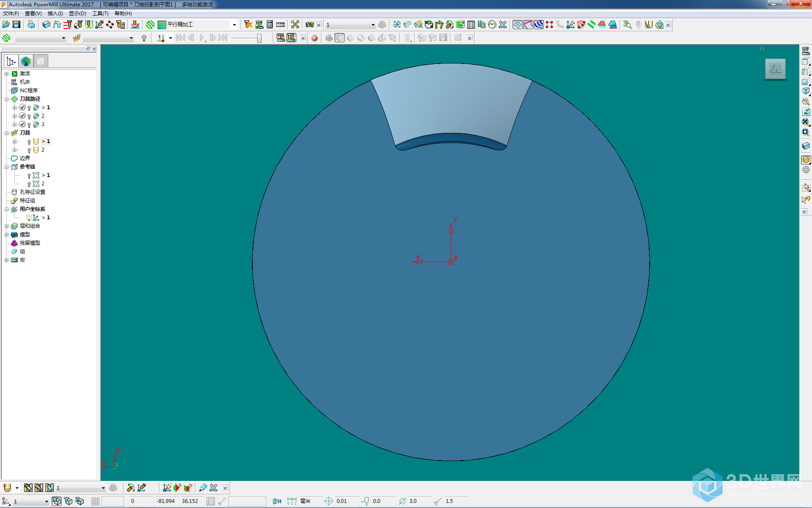The width and height of the screenshot is (812, 508).
Task: Toggle lit bulb for workplane 1
Action: pos(29,218)
